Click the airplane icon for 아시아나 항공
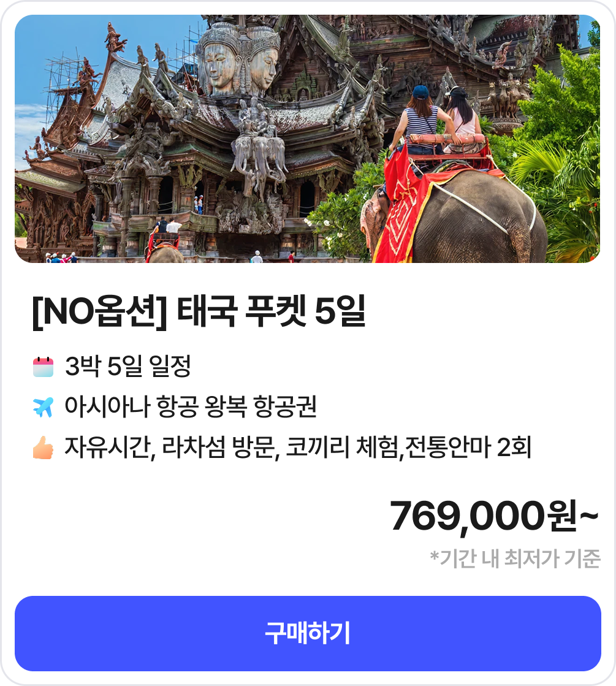Image resolution: width=616 pixels, height=686 pixels. [43, 407]
